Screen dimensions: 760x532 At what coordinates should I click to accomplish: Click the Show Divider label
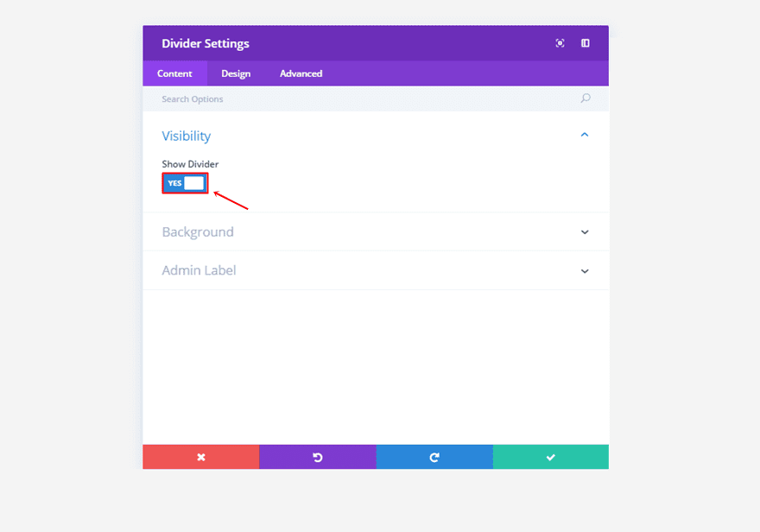tap(190, 164)
